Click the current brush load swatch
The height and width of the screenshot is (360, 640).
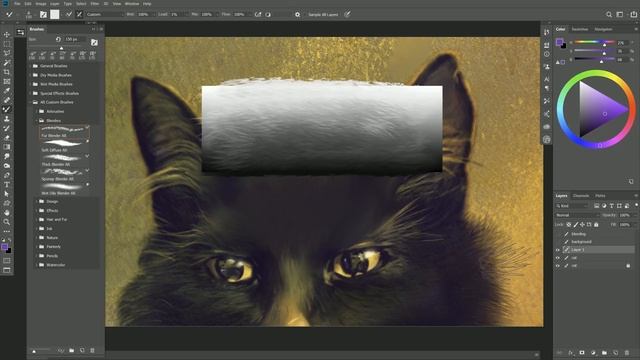(x=55, y=14)
